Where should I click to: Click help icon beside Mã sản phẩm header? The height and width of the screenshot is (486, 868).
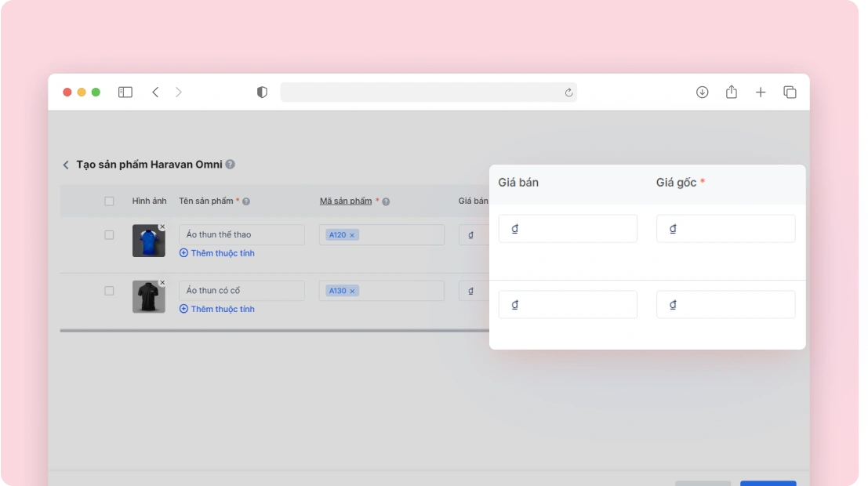(x=386, y=201)
